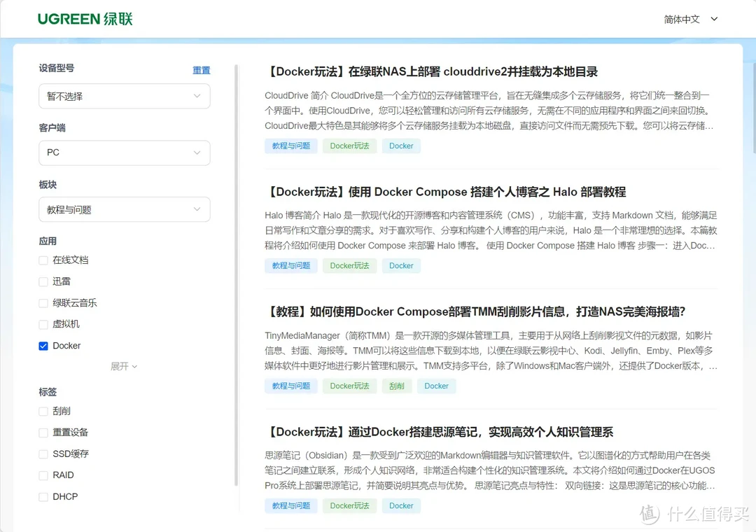Open the 客户端 dropdown showing PC
756x532 pixels.
[124, 153]
